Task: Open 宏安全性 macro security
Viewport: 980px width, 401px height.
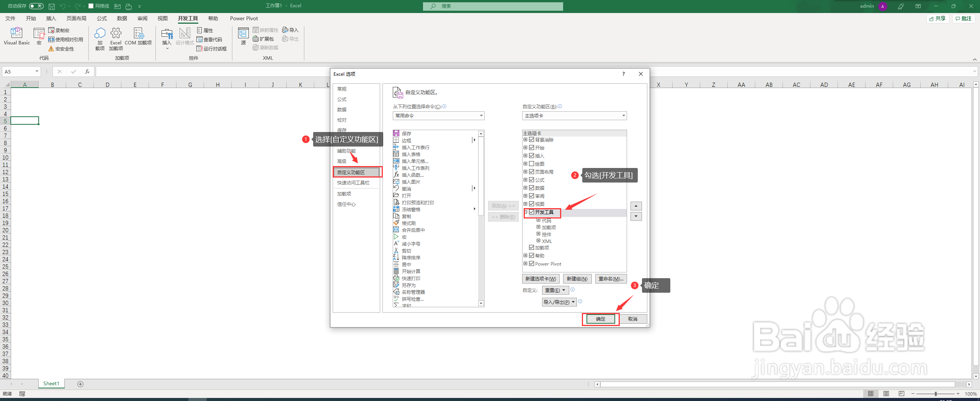Action: click(x=61, y=49)
